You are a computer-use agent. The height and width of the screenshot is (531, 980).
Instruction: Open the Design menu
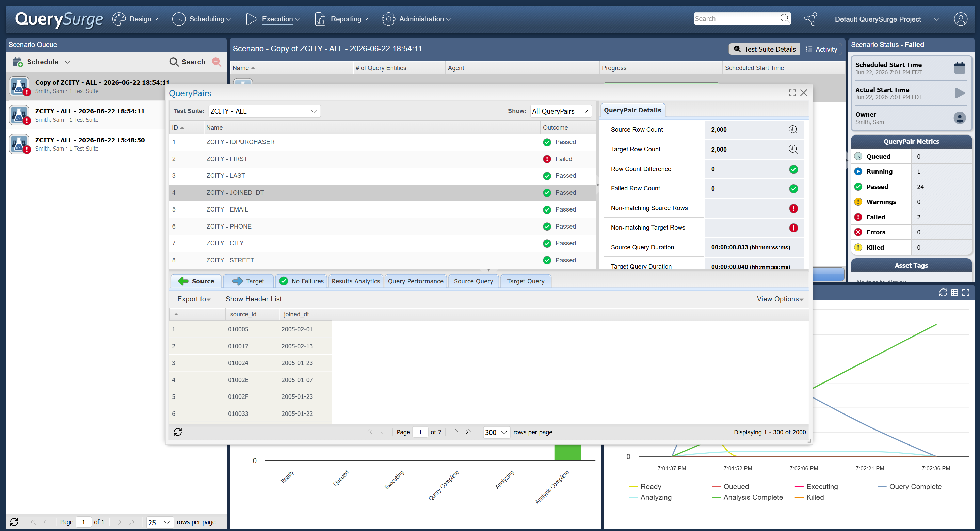click(135, 19)
